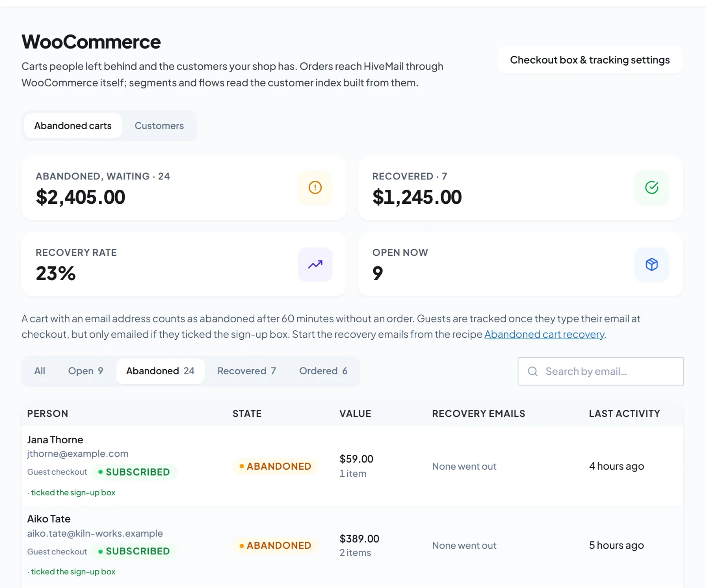
Task: Click the $59.00 cart value
Action: click(x=357, y=459)
